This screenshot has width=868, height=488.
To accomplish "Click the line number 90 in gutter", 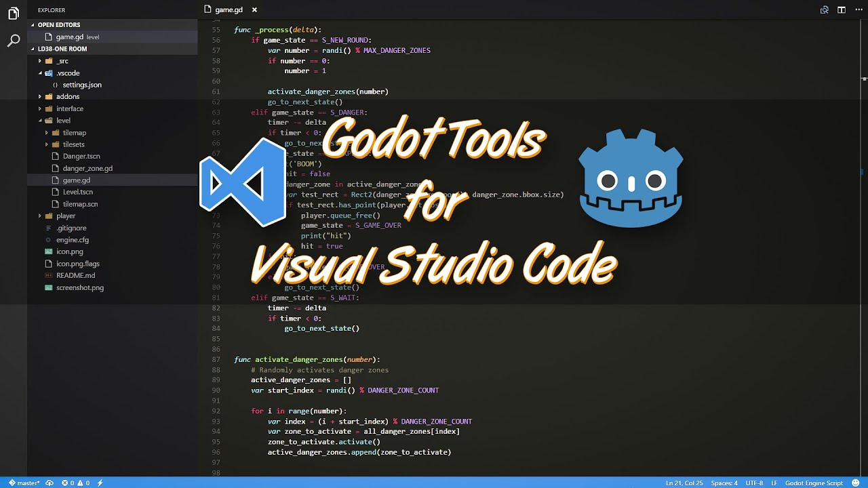I will coord(216,390).
